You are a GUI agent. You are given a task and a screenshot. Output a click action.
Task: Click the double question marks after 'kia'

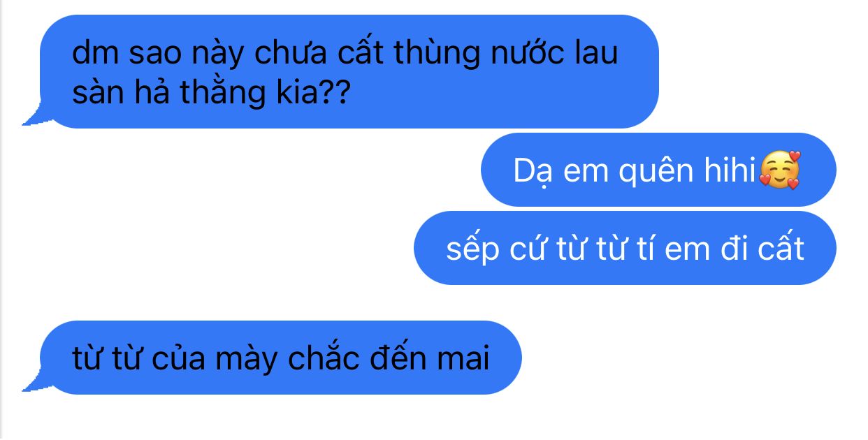tap(333, 94)
